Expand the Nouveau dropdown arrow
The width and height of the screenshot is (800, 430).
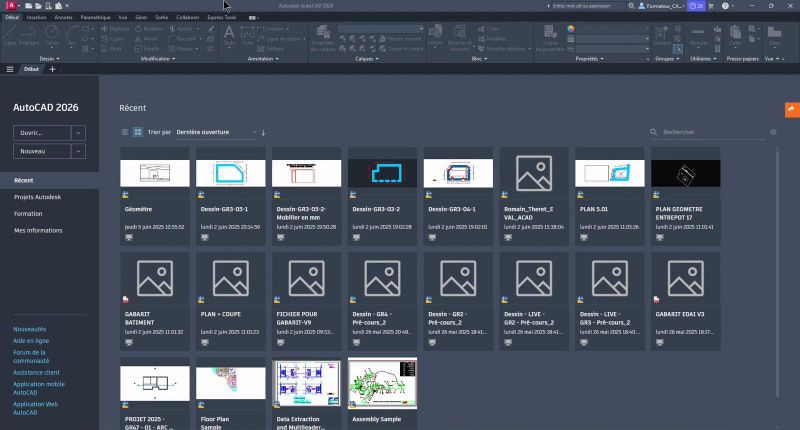tap(78, 151)
